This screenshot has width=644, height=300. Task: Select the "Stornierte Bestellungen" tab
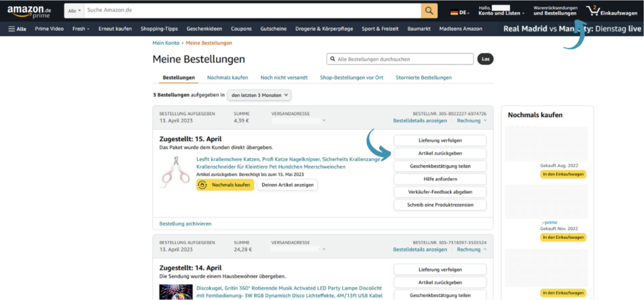pyautogui.click(x=424, y=78)
